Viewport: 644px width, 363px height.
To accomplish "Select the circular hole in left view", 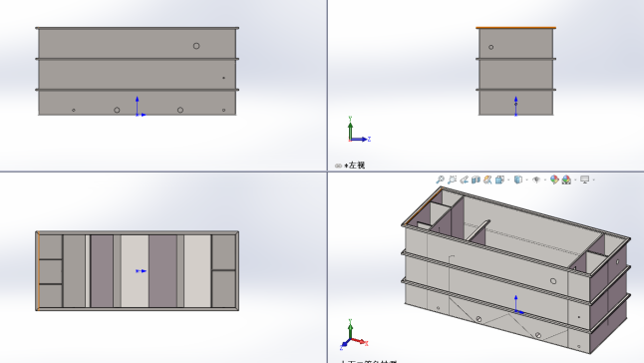I will [490, 47].
